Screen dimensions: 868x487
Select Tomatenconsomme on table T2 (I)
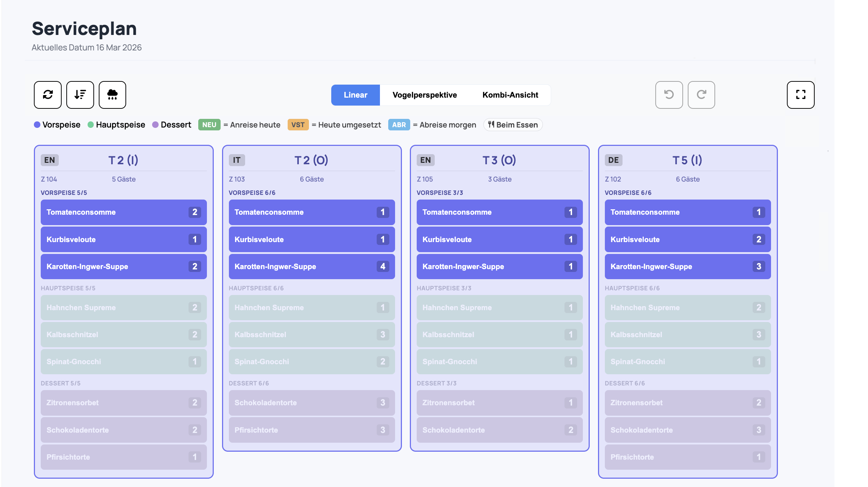[x=123, y=212]
